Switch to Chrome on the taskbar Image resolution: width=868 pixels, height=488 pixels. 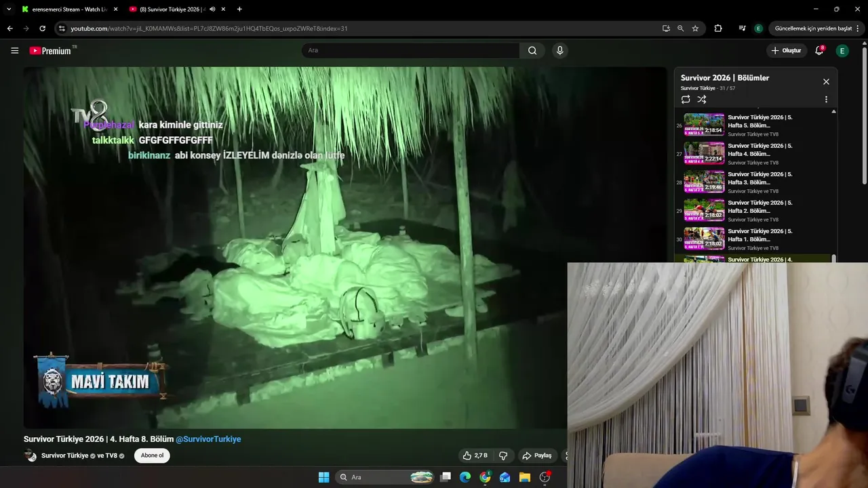[485, 477]
